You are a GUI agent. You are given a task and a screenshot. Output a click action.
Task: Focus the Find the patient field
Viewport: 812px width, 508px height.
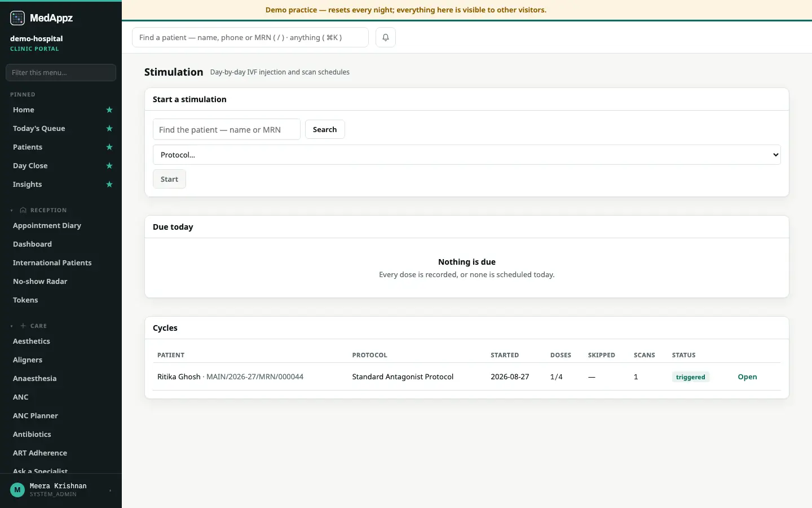pyautogui.click(x=227, y=129)
